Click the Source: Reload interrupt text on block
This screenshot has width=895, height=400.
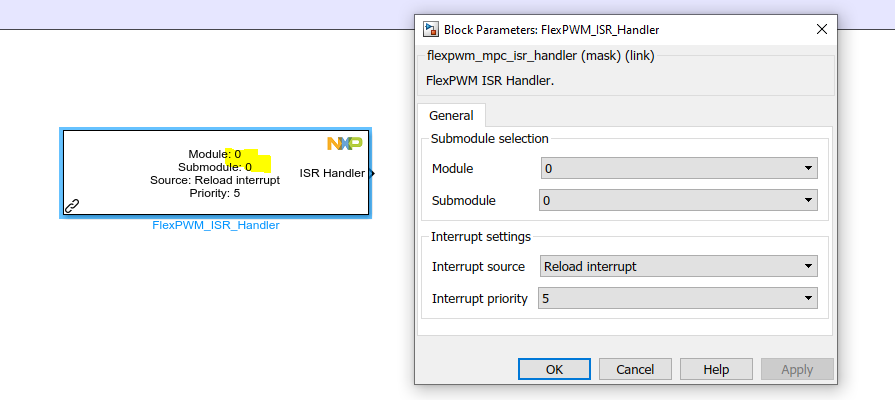click(215, 180)
